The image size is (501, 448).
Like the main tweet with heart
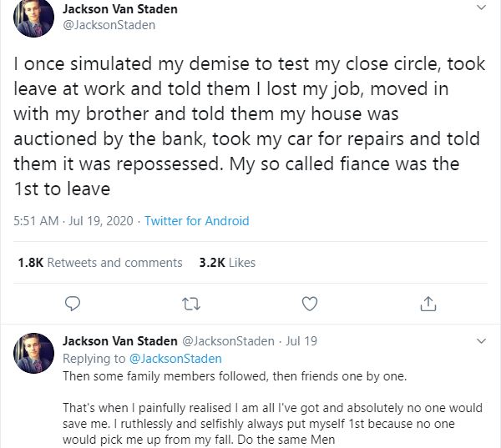pyautogui.click(x=310, y=303)
